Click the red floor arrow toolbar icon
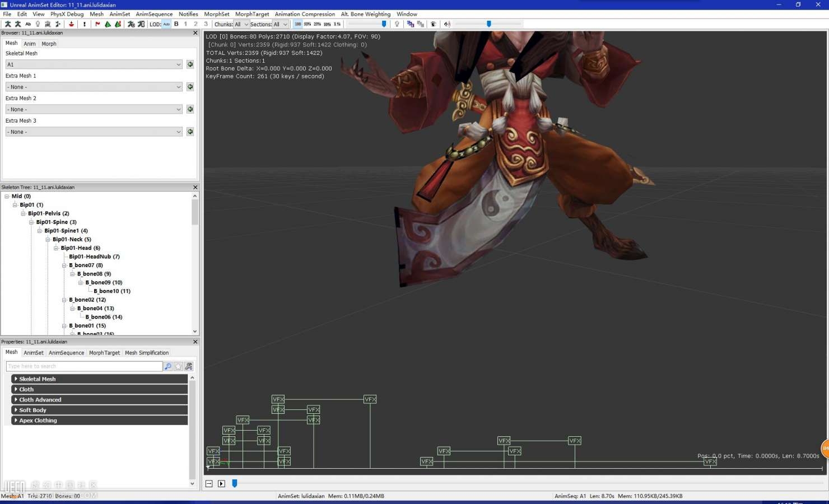829x504 pixels. point(71,24)
